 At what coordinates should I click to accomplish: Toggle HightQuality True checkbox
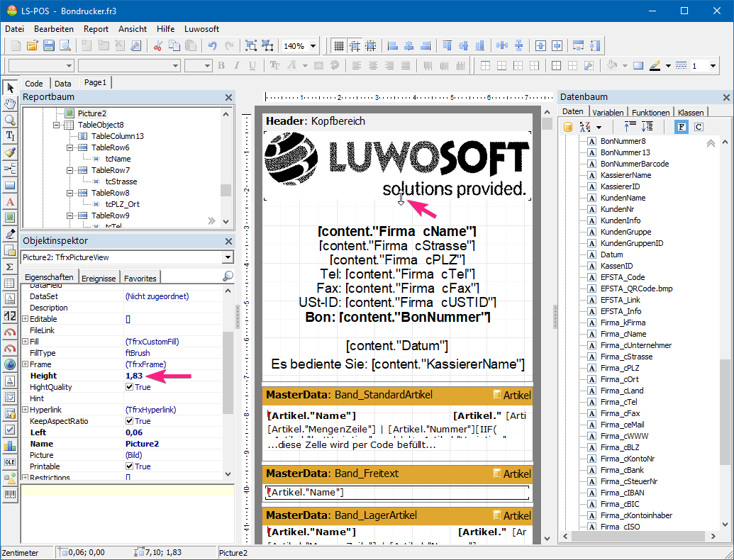[130, 387]
